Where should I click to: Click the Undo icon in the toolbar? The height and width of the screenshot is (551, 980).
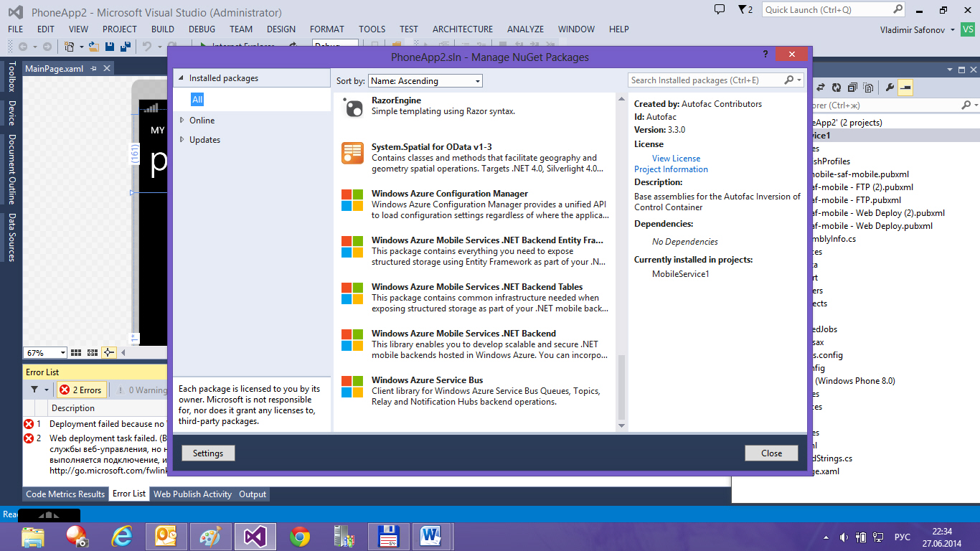147,47
